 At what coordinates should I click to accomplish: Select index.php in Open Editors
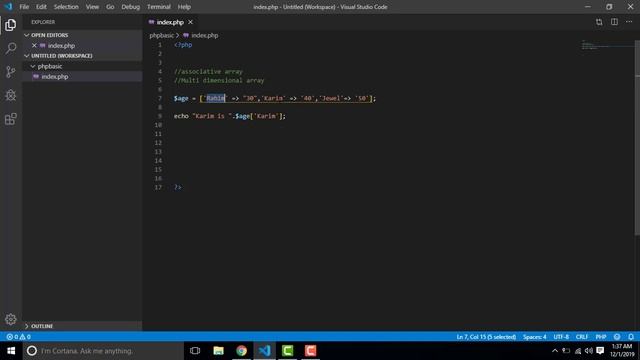(x=82, y=46)
